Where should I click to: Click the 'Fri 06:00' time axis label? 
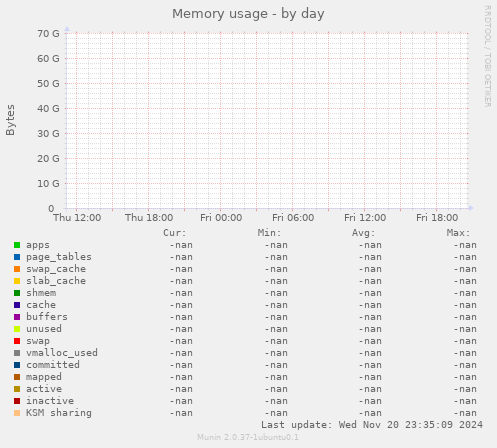pos(293,218)
